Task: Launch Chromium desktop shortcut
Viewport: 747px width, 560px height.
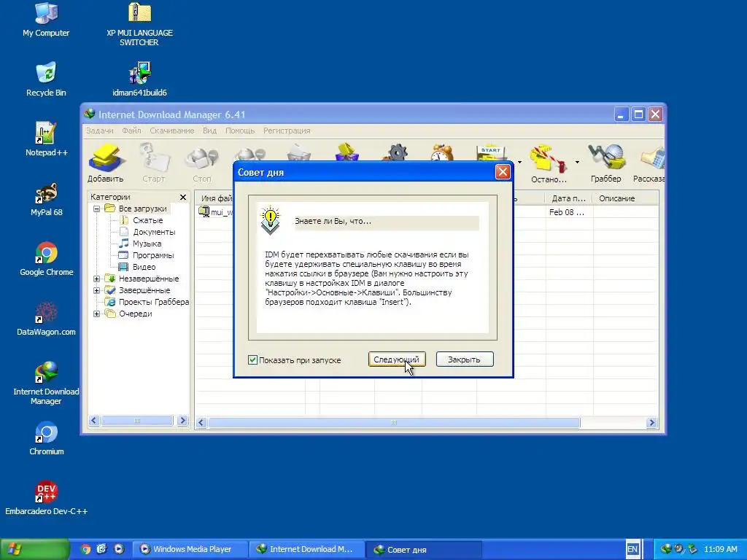Action: point(46,438)
